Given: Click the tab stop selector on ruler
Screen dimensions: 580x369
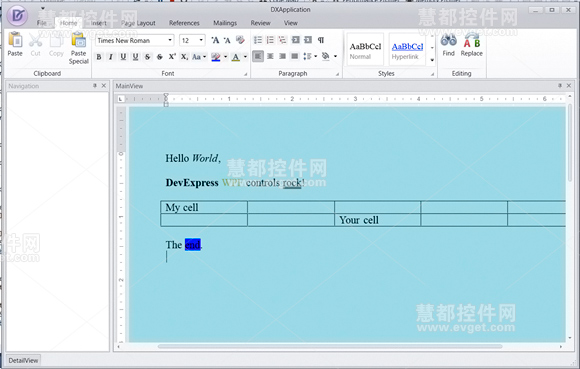Looking at the screenshot, I should [x=121, y=99].
